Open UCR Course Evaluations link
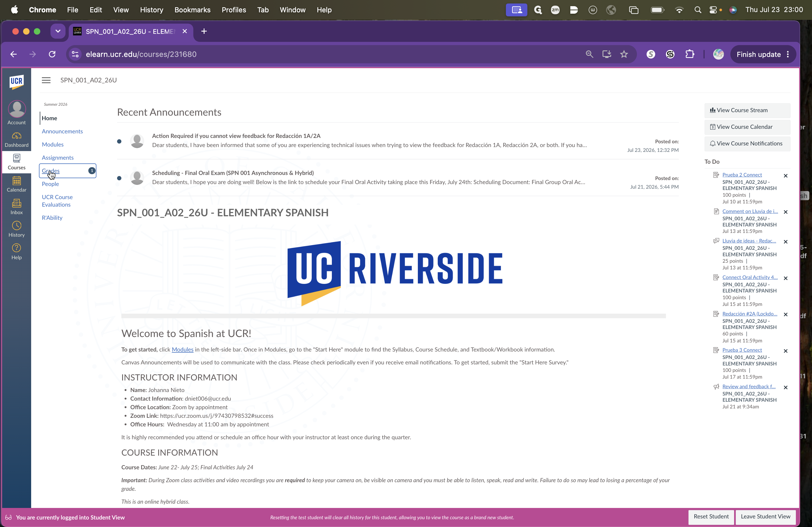 pyautogui.click(x=57, y=201)
